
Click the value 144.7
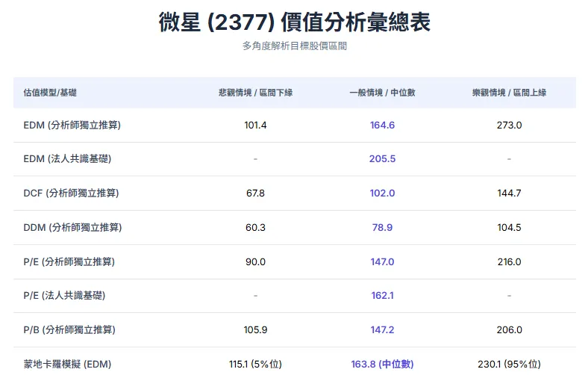click(x=509, y=193)
